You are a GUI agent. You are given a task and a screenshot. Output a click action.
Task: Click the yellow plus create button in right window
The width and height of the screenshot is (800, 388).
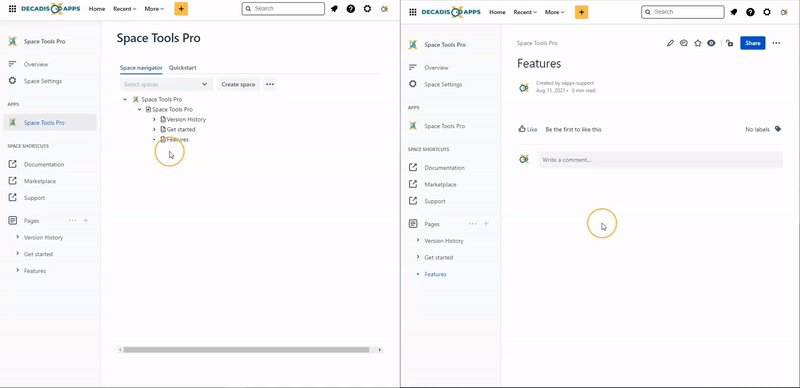pos(582,12)
